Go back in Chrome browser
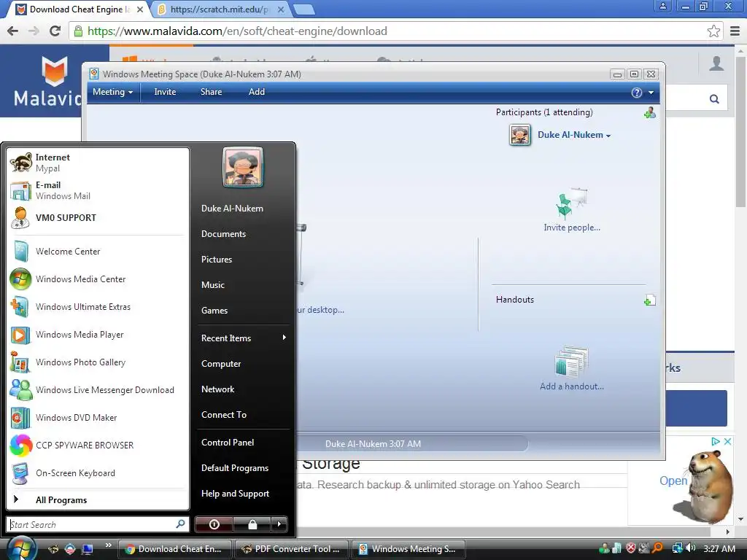The height and width of the screenshot is (560, 747). coord(13,31)
